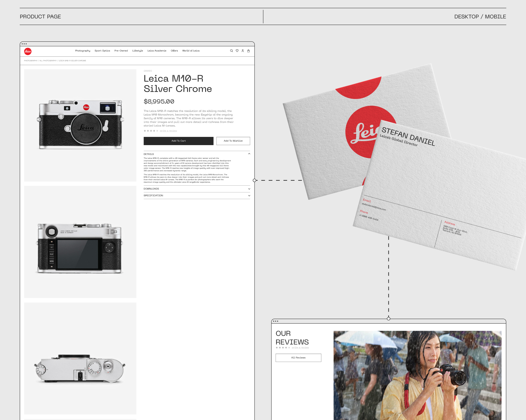Select the camera back view thumbnail
526x420 pixels.
(x=80, y=242)
